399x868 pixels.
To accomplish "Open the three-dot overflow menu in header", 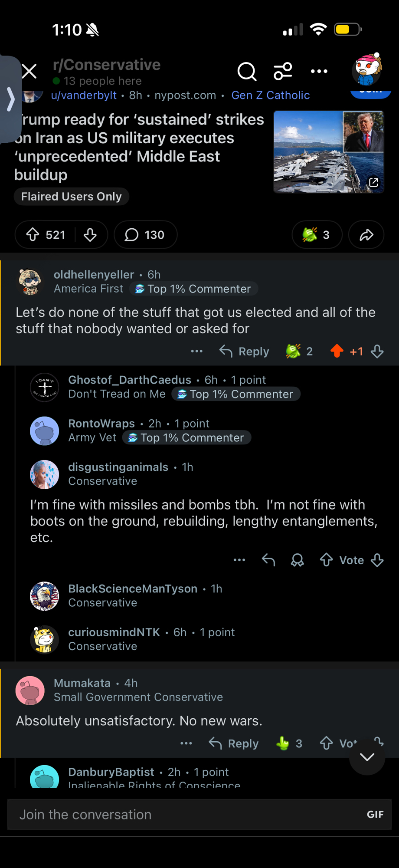I will coord(319,72).
